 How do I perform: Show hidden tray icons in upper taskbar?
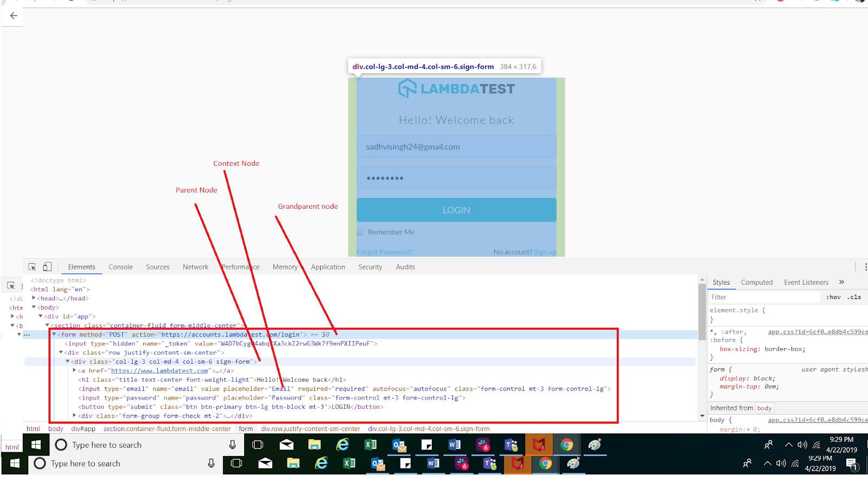point(788,445)
